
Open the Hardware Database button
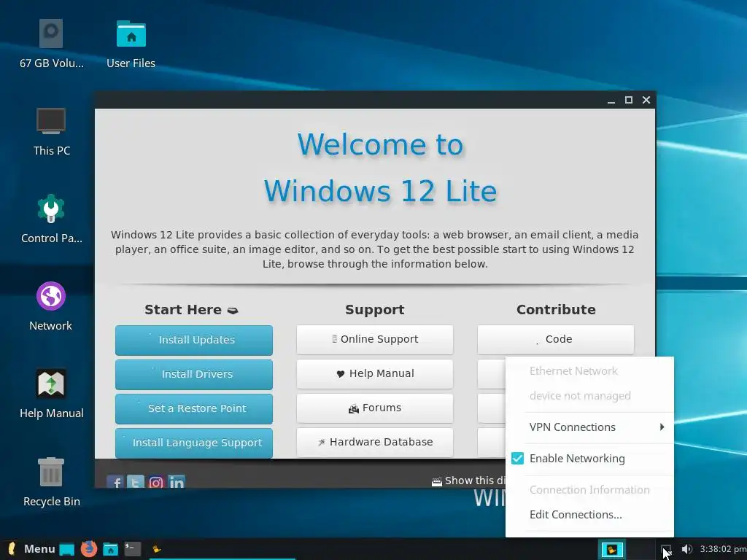click(x=375, y=442)
